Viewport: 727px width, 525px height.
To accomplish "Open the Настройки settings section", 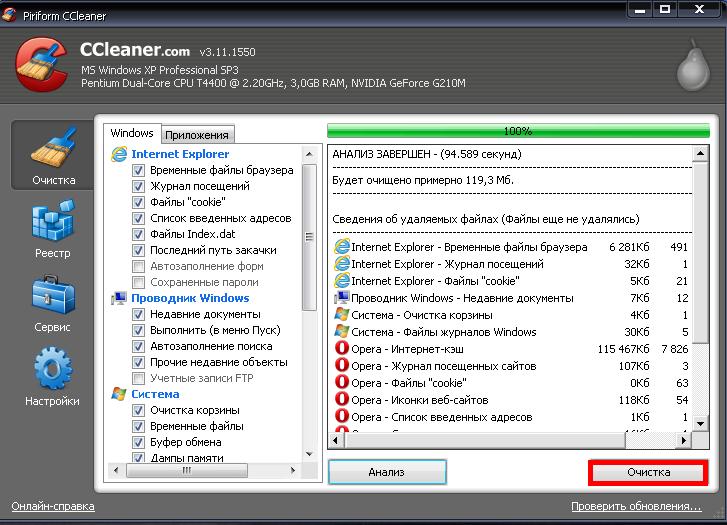I will click(x=53, y=377).
